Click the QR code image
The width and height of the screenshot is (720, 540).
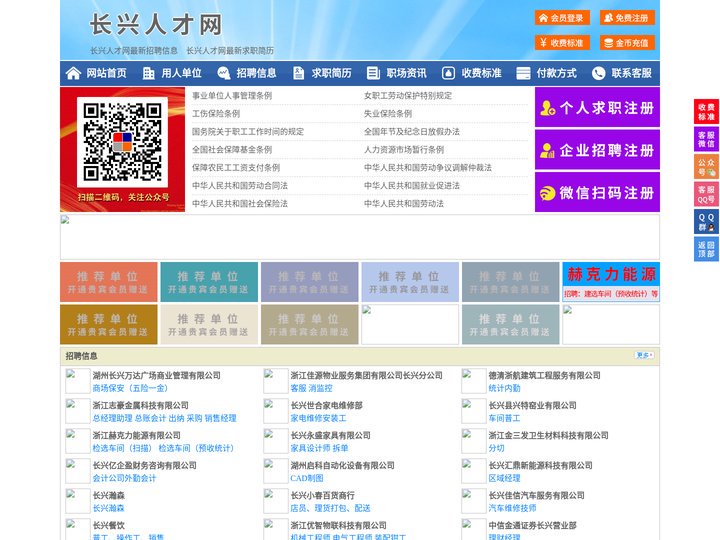point(122,142)
